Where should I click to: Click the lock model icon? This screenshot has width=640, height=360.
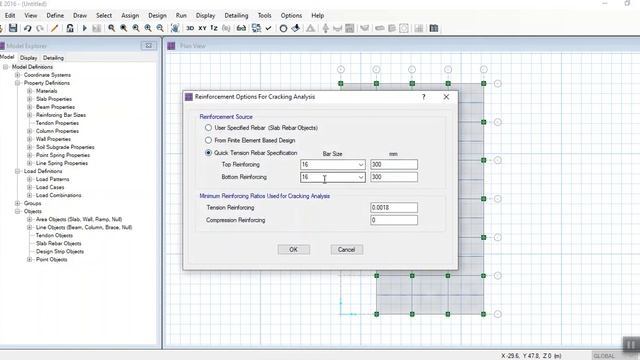[70, 28]
